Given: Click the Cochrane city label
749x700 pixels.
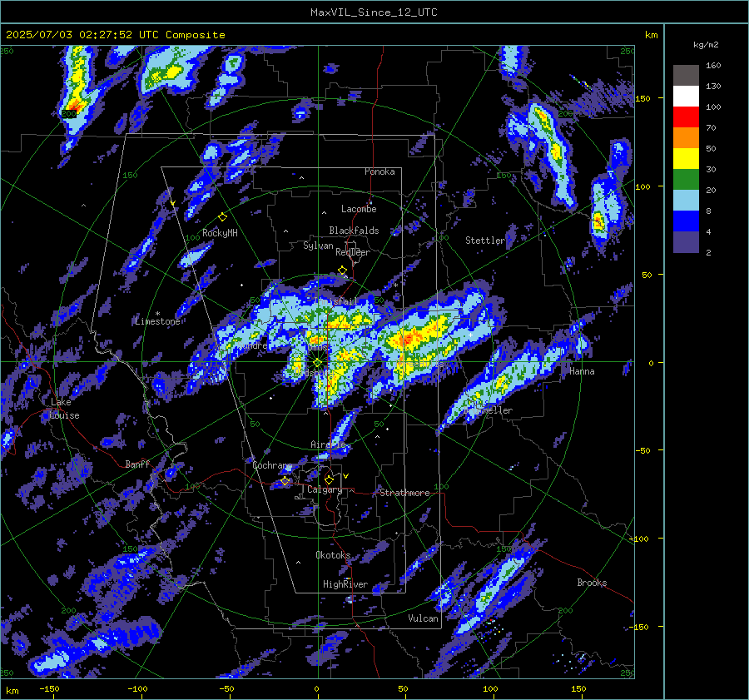Looking at the screenshot, I should (x=272, y=465).
